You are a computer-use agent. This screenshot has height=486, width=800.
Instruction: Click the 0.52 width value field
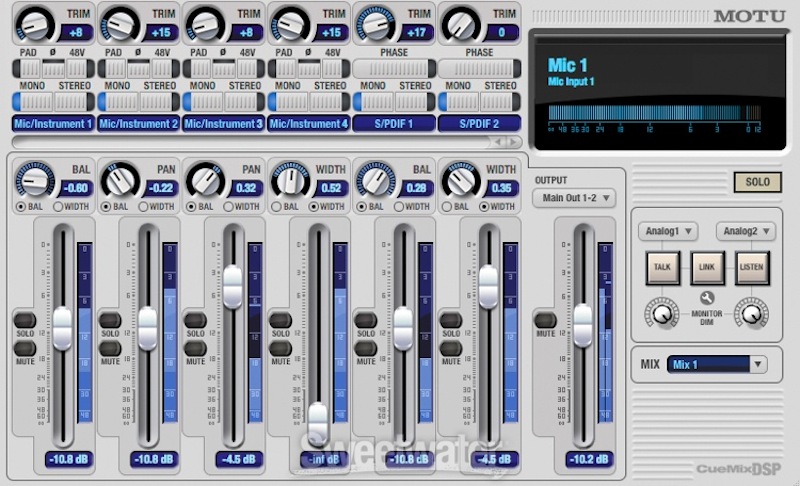(331, 188)
